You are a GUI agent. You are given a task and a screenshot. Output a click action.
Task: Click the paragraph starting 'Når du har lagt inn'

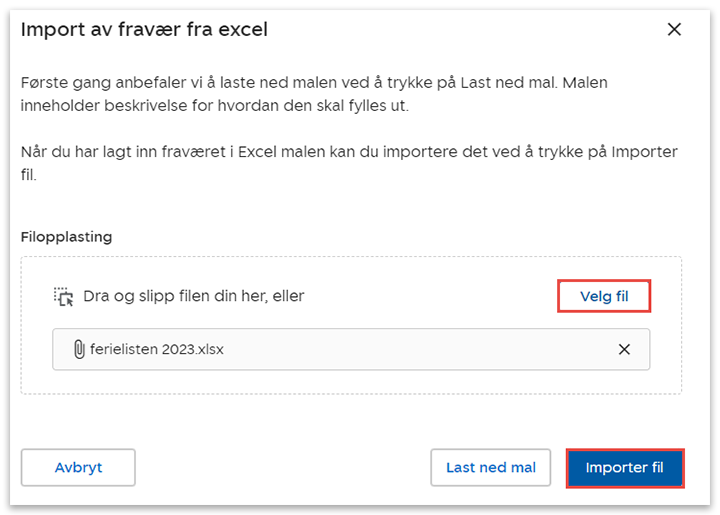point(348,152)
